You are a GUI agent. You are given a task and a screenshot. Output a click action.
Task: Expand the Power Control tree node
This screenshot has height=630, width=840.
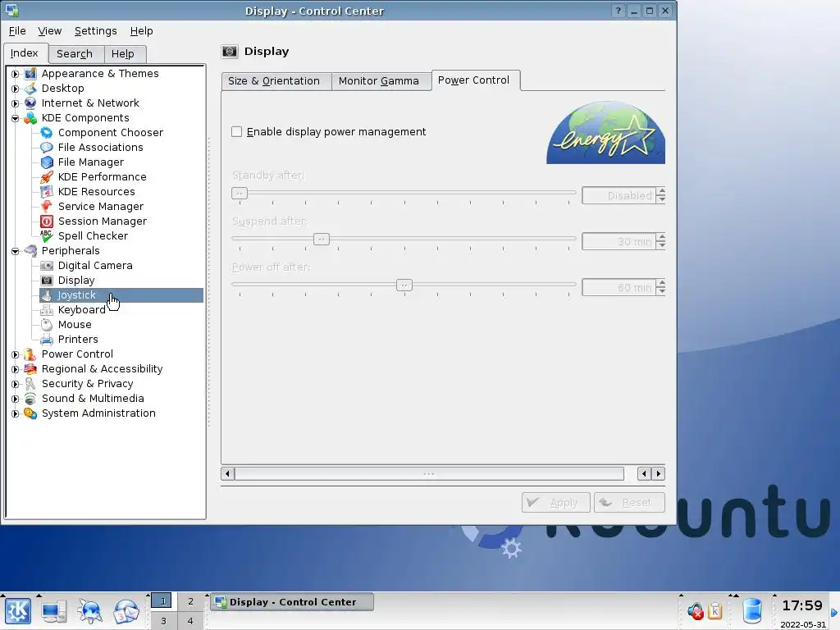(x=15, y=354)
